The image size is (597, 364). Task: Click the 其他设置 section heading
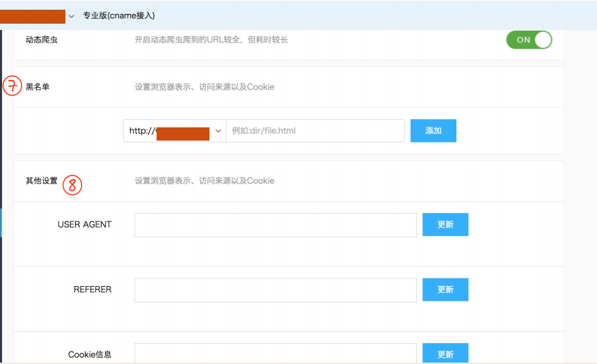tap(42, 180)
